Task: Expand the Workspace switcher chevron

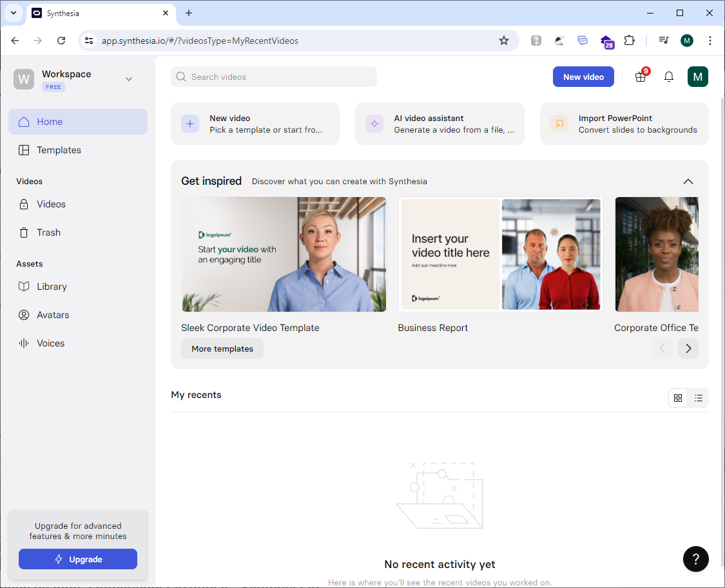Action: click(x=129, y=79)
